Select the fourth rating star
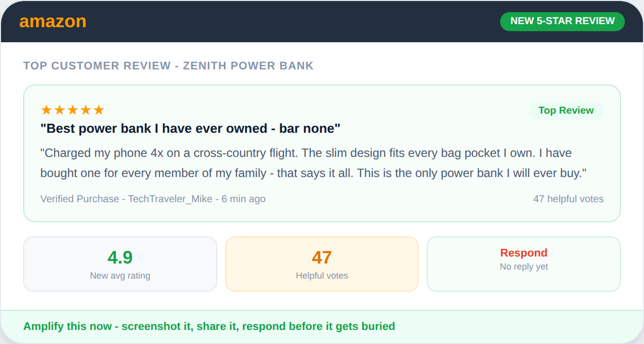 click(86, 110)
